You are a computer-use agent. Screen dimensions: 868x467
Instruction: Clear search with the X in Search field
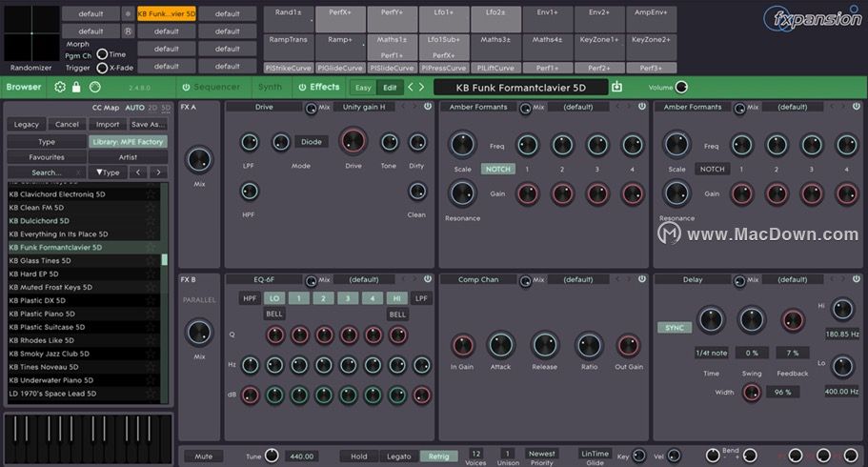coord(79,173)
